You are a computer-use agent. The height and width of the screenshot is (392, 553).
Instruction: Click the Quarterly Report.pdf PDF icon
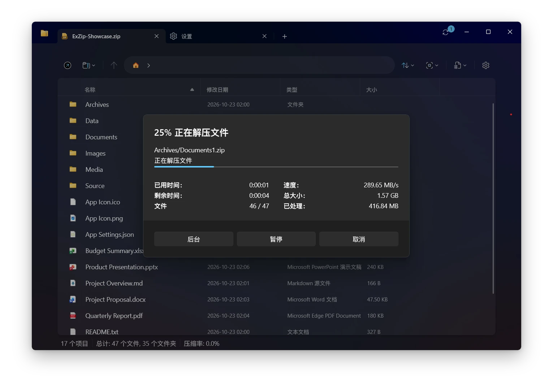coord(73,315)
